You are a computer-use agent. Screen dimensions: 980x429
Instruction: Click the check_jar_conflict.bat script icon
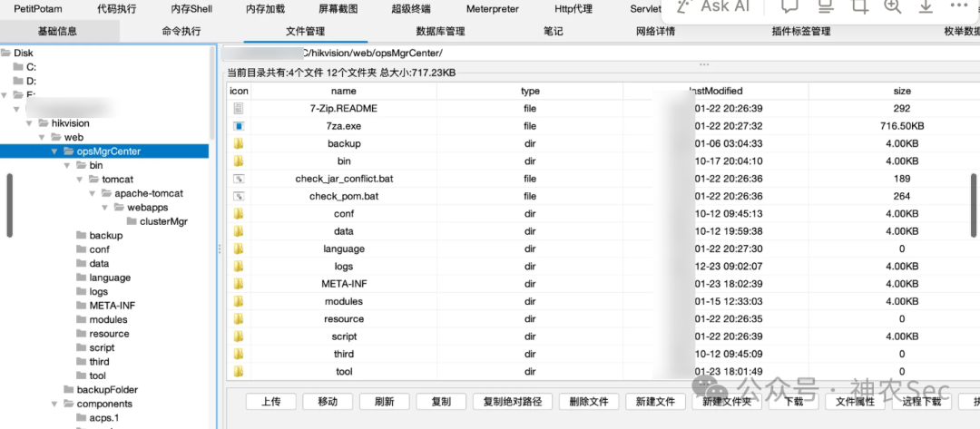(x=238, y=178)
